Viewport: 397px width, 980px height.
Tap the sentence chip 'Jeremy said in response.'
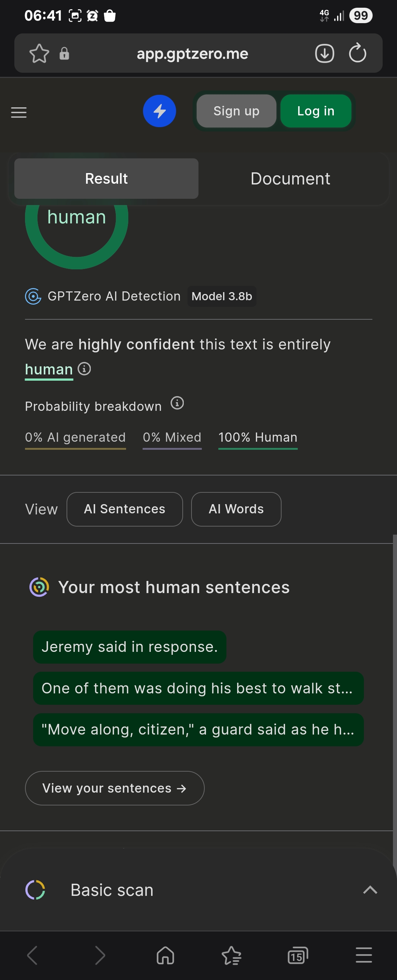coord(129,646)
